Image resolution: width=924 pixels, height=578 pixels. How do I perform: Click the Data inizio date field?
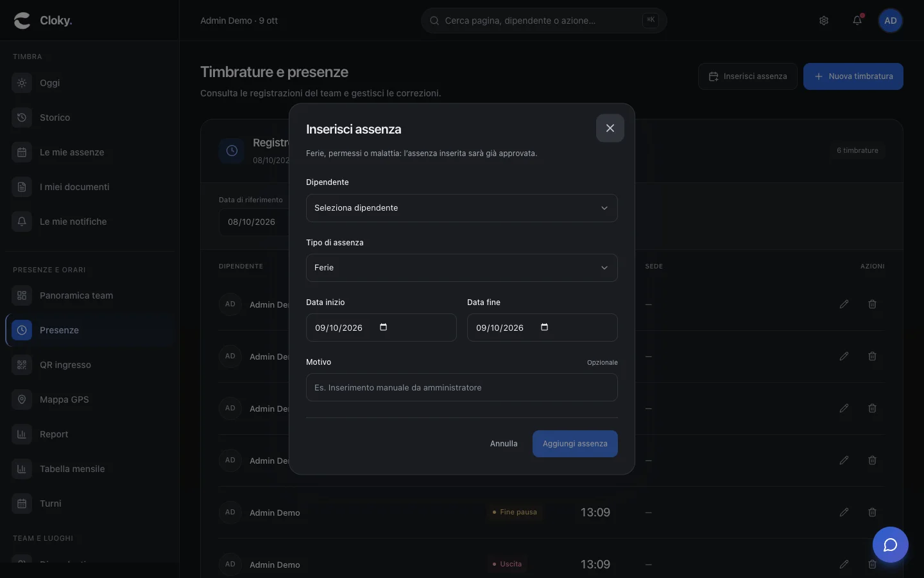381,328
